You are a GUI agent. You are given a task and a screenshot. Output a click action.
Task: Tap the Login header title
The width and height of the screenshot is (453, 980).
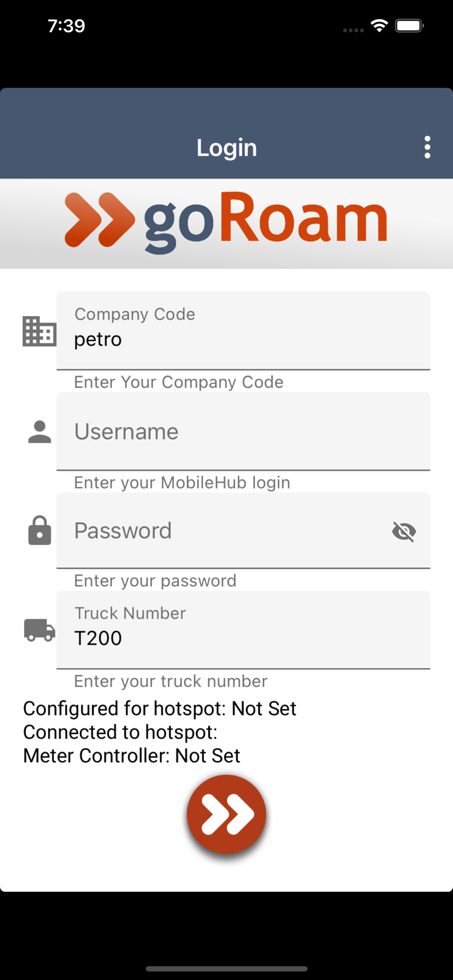[226, 147]
